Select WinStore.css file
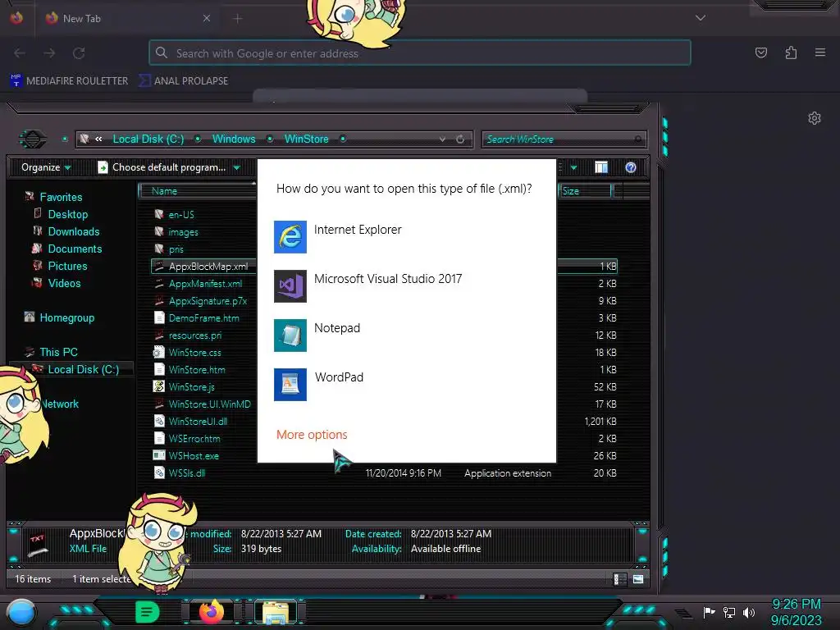The image size is (840, 630). pyautogui.click(x=194, y=353)
